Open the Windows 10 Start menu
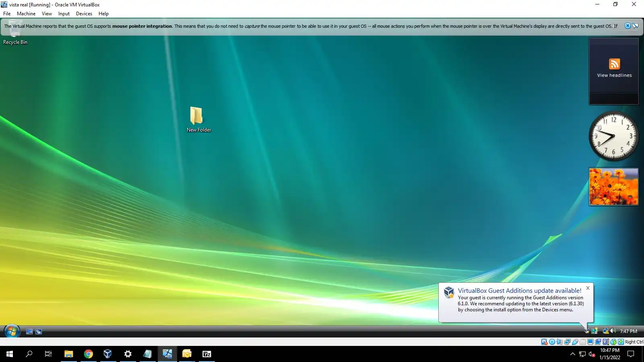Viewport: 644px width, 362px height. pyautogui.click(x=10, y=354)
